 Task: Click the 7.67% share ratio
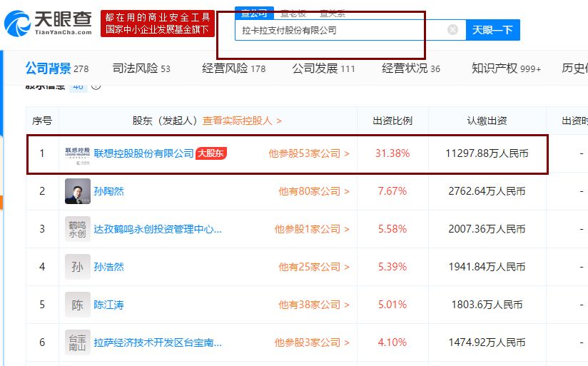click(x=392, y=191)
